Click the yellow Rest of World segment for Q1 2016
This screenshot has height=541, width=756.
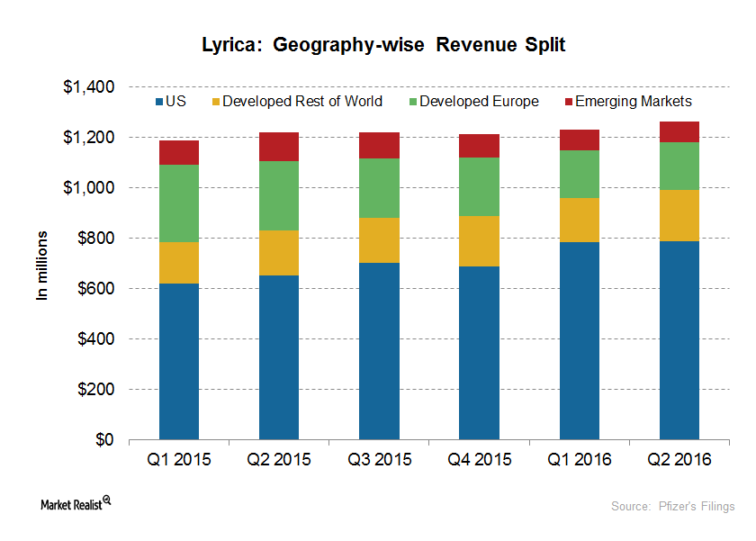(580, 221)
